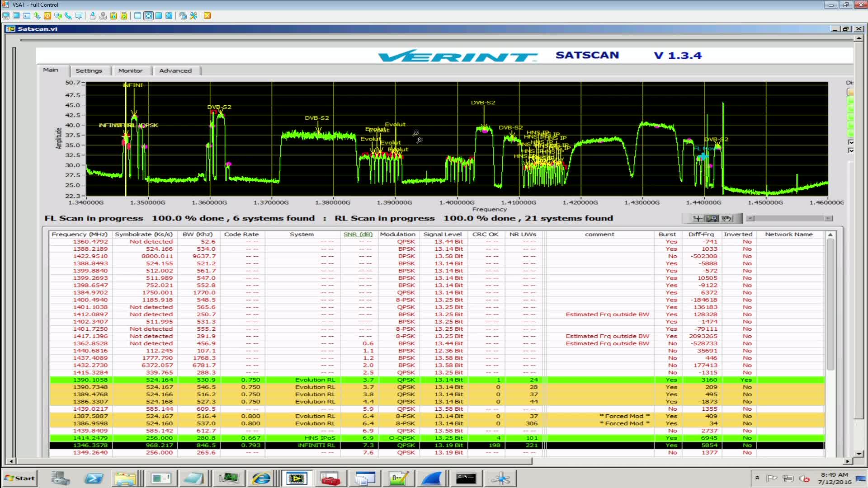Click the graph horizontal scrollbar right arrow
The width and height of the screenshot is (868, 488).
coord(828,219)
